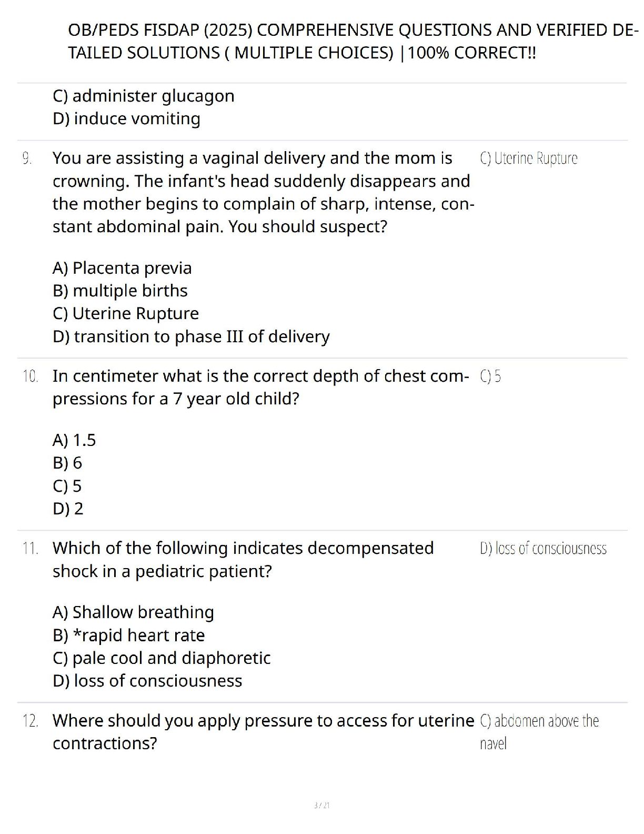The width and height of the screenshot is (644, 834).
Task: Select answer option D) induce vomiting
Action: (x=126, y=118)
